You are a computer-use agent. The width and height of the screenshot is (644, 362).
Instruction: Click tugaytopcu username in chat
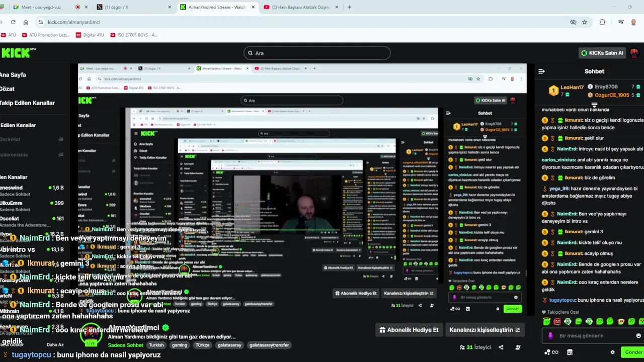click(562, 300)
